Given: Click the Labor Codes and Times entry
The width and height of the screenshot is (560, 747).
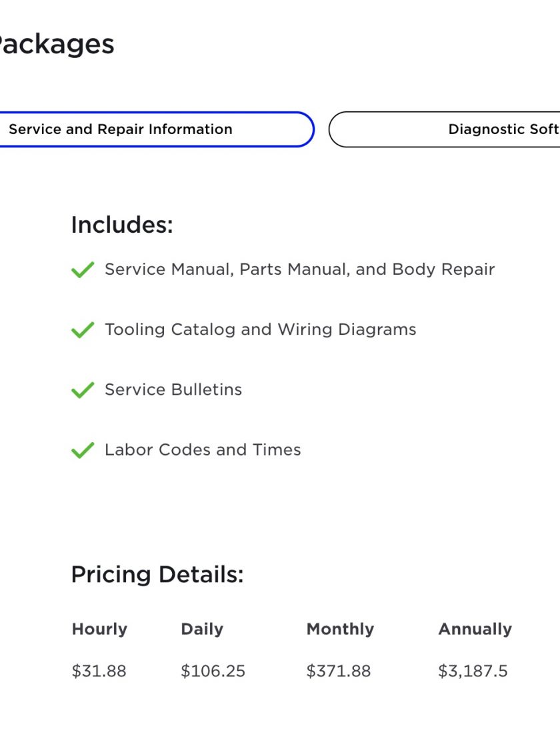Looking at the screenshot, I should coord(203,450).
